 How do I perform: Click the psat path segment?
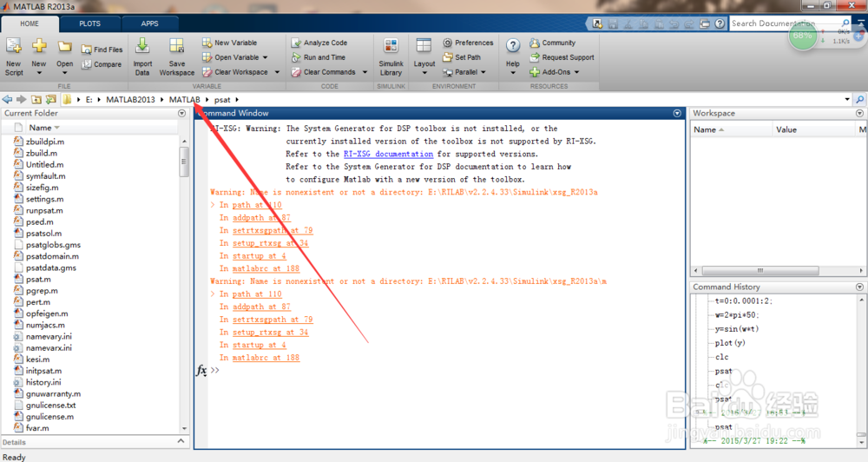[222, 100]
